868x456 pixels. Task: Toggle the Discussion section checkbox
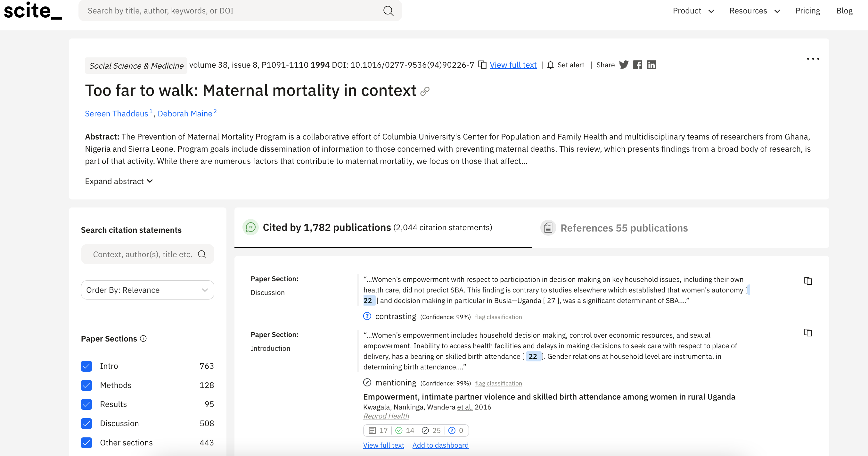(x=86, y=423)
